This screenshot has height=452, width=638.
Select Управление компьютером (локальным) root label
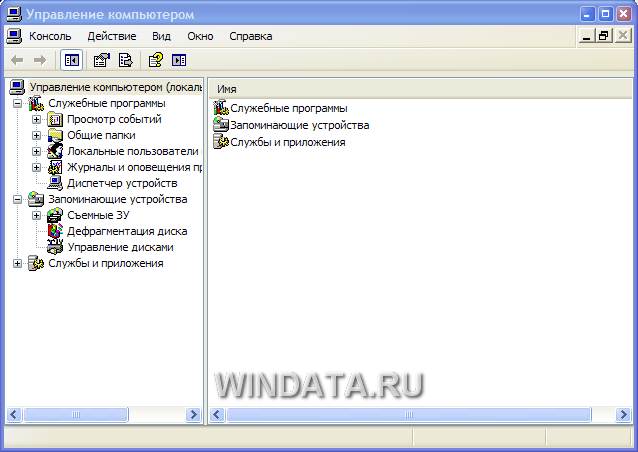coord(116,87)
